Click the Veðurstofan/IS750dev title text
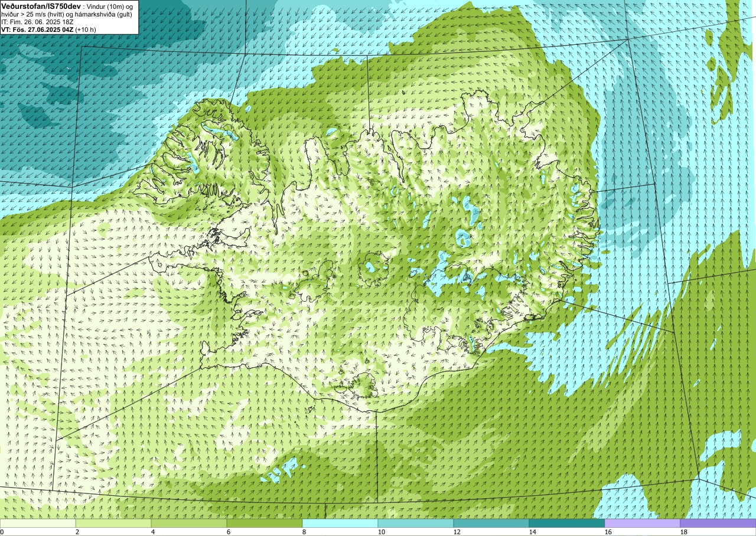 point(41,6)
